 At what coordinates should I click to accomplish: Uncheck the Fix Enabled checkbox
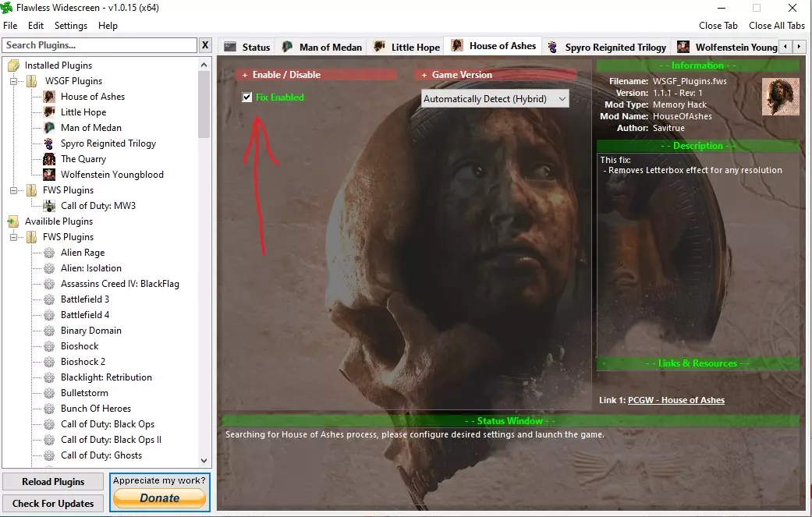(247, 97)
